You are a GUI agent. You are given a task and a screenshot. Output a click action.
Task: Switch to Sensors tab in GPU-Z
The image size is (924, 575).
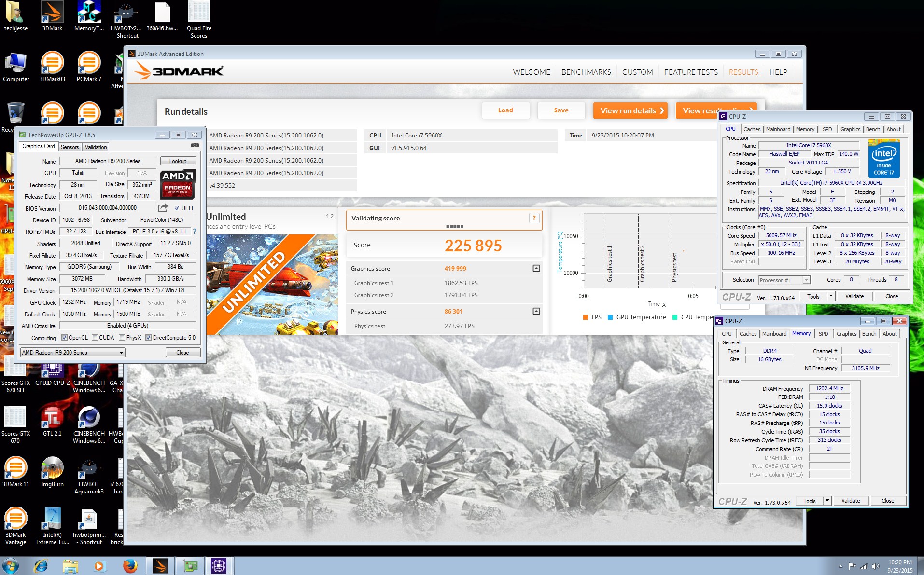(x=70, y=147)
